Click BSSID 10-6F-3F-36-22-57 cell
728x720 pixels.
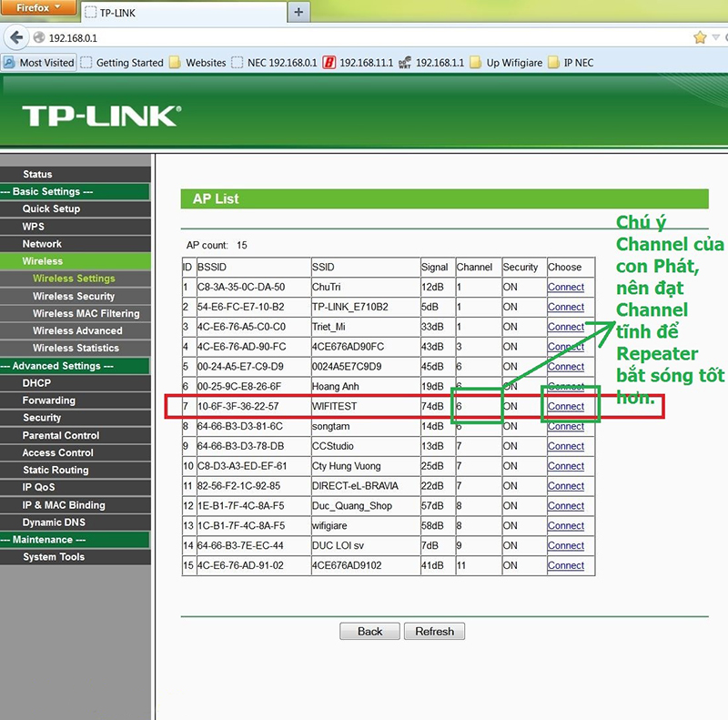(x=254, y=407)
